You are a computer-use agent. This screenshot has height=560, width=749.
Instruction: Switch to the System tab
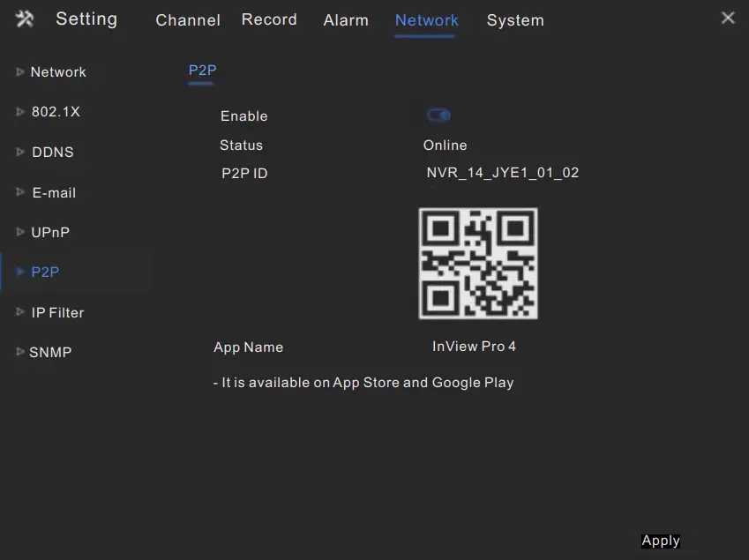tap(515, 20)
